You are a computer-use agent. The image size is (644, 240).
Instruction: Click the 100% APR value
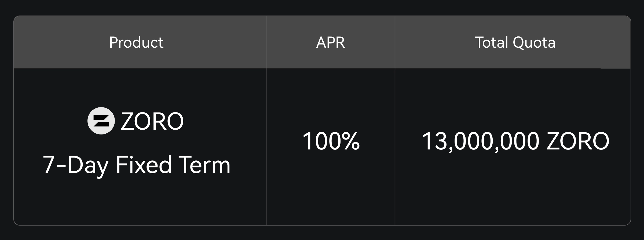point(331,141)
